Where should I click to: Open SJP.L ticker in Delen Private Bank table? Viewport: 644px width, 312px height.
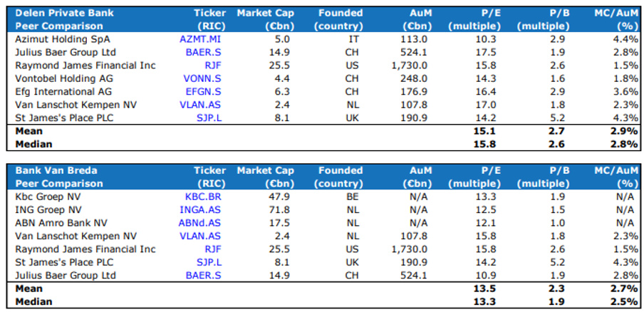[209, 118]
